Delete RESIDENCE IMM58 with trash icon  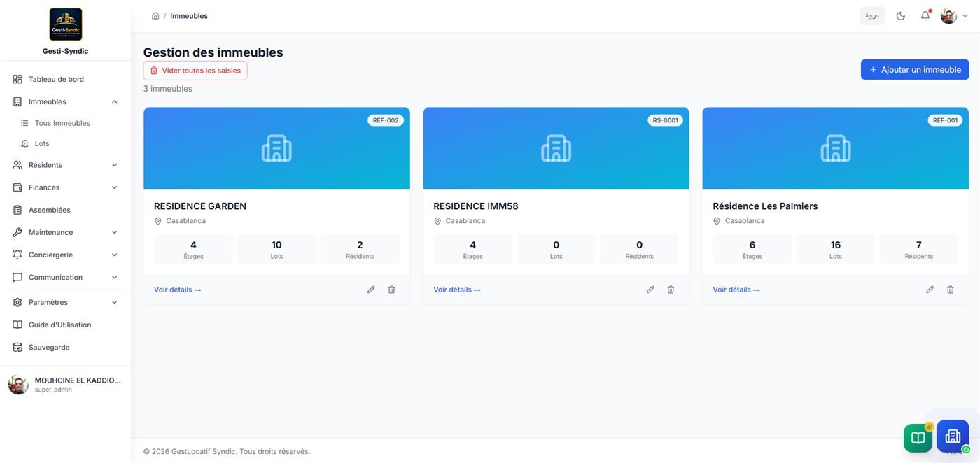point(671,290)
